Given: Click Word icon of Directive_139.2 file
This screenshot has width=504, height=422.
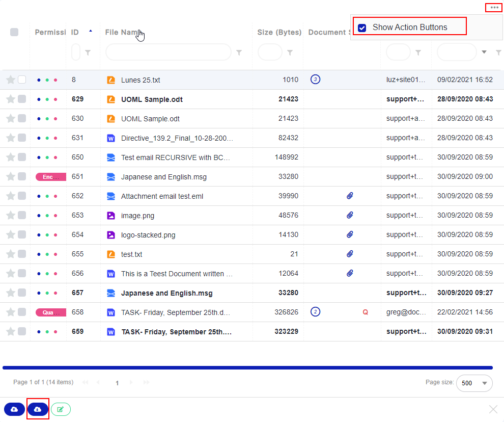Looking at the screenshot, I should (x=111, y=138).
